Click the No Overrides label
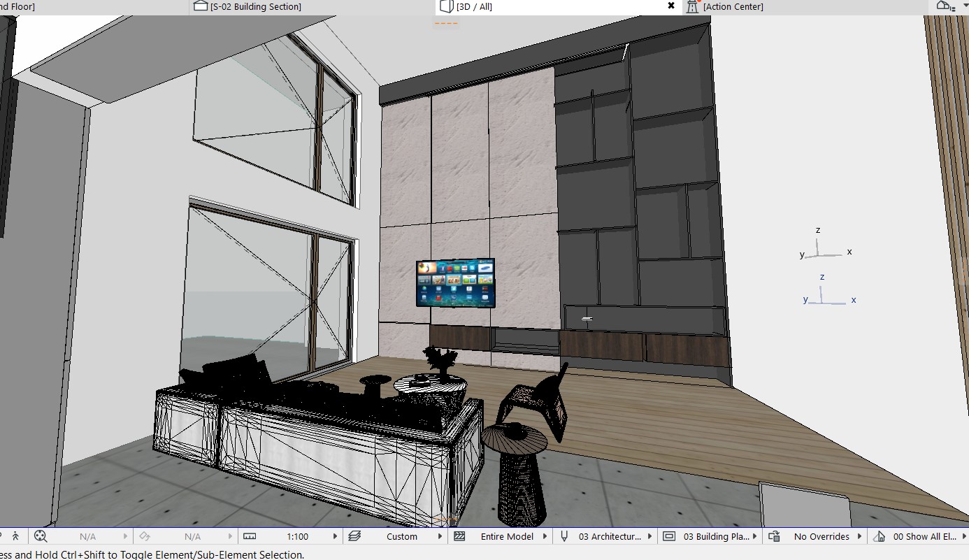 (x=821, y=536)
